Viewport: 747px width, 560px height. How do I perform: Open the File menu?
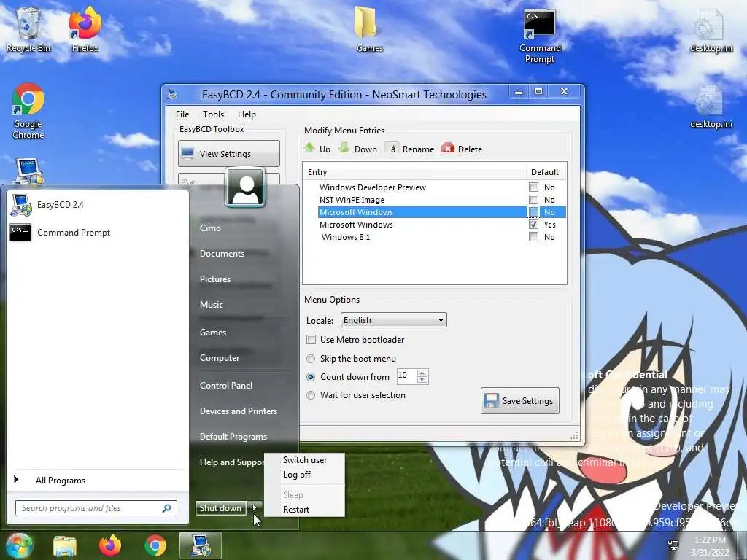182,114
